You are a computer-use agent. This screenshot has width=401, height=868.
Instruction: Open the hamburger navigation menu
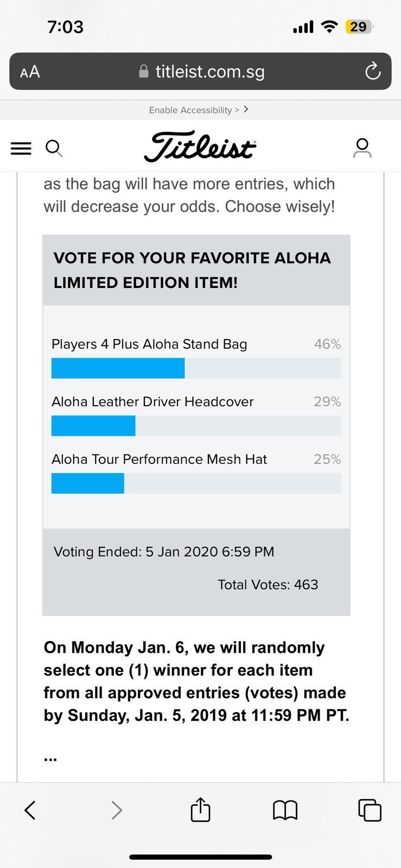coord(21,148)
